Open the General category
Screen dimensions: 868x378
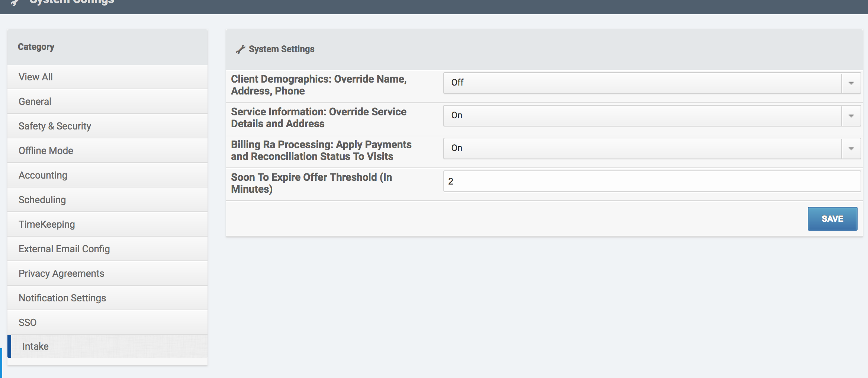point(35,102)
